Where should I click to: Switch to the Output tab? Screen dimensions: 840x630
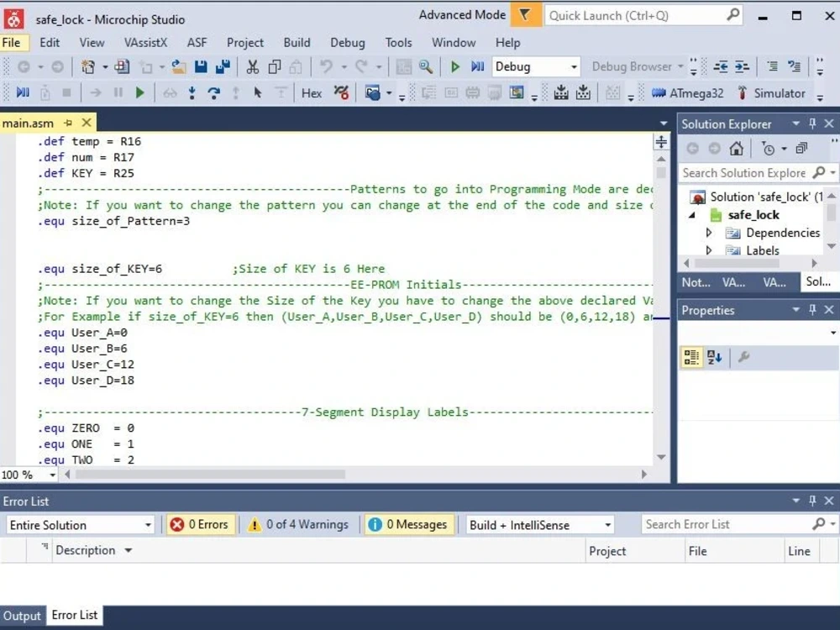(22, 615)
